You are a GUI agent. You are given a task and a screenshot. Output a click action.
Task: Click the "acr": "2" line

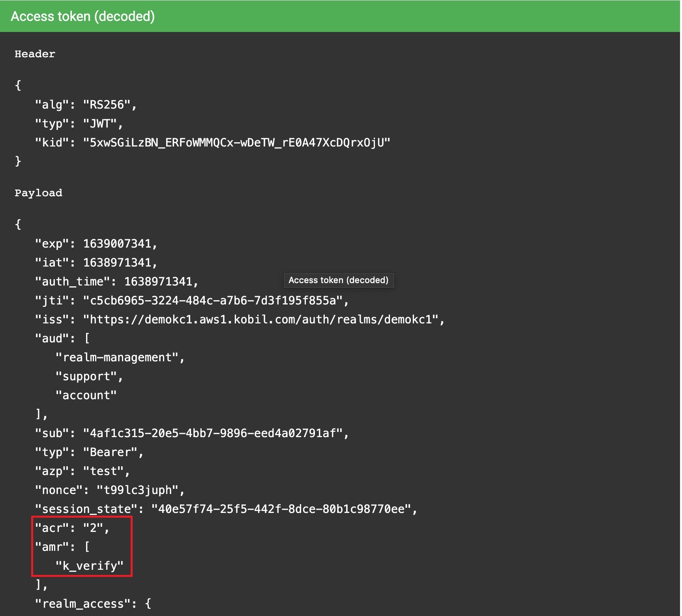pyautogui.click(x=72, y=528)
